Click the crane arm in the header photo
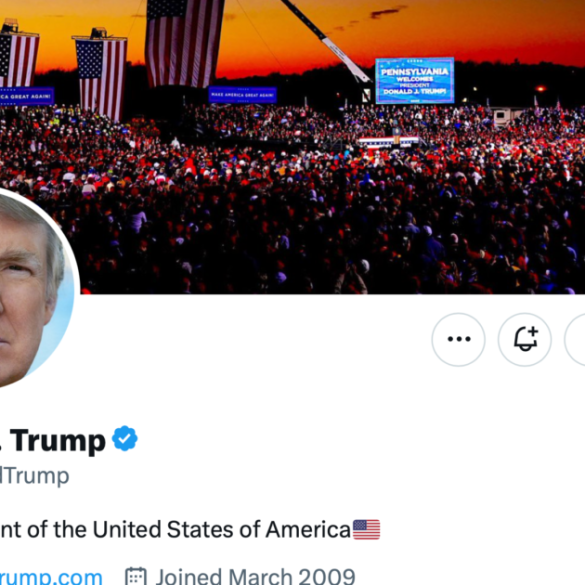 [326, 40]
